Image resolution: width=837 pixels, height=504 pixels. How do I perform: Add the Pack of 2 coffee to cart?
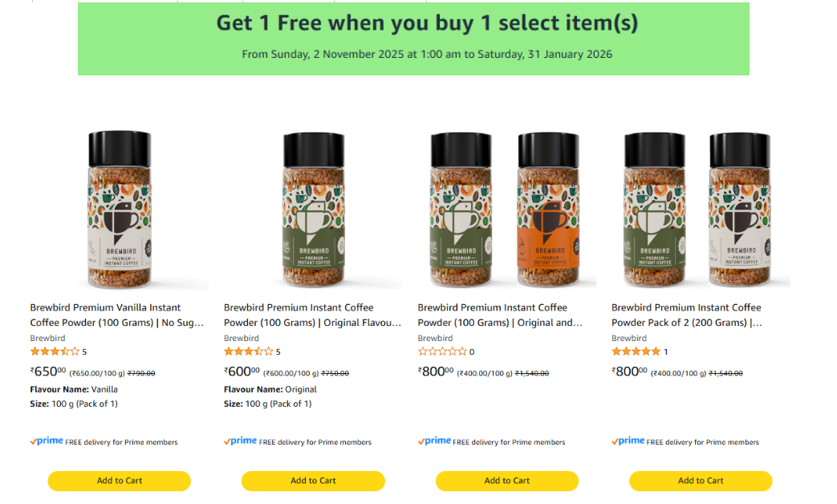click(x=701, y=481)
